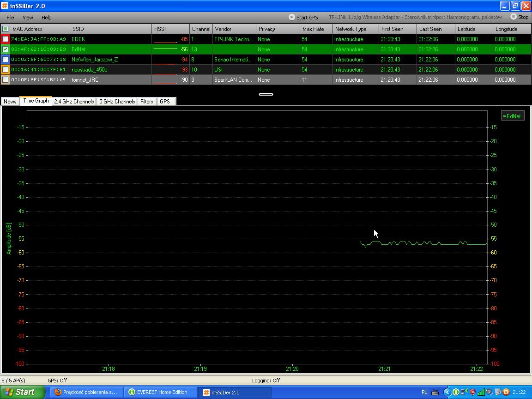Click the inSSIDer title bar app icon
The image size is (532, 399).
click(5, 6)
